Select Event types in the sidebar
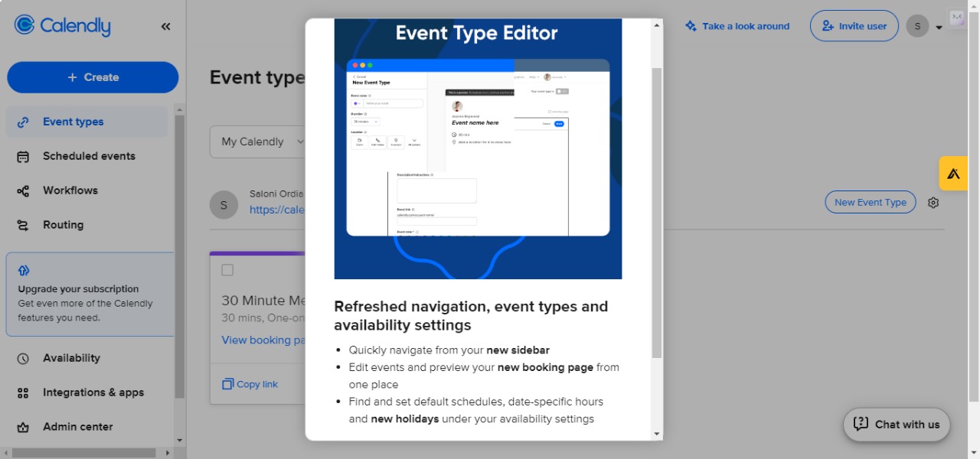980x459 pixels. 73,122
